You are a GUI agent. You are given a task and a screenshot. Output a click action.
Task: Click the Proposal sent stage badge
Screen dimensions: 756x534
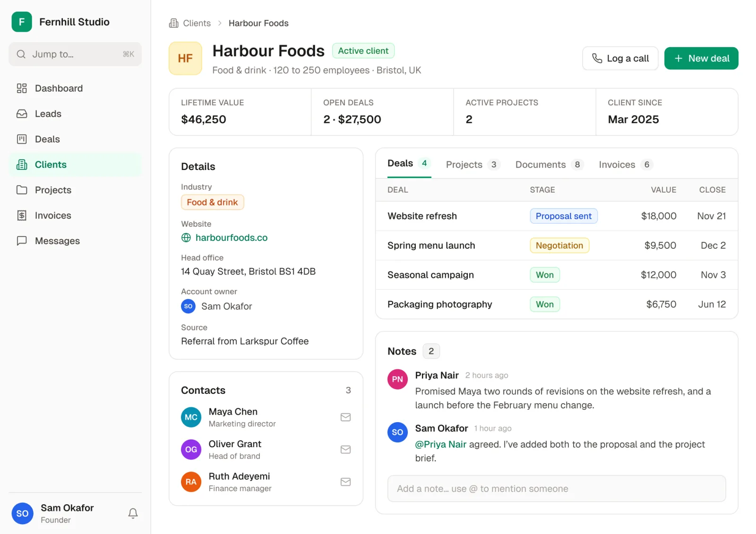click(x=564, y=216)
